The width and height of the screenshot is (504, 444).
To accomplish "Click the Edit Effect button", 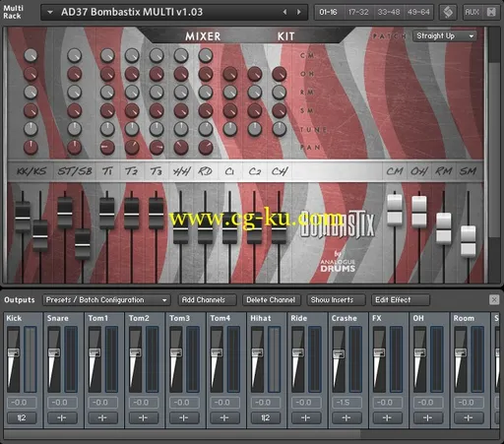I will tap(401, 300).
